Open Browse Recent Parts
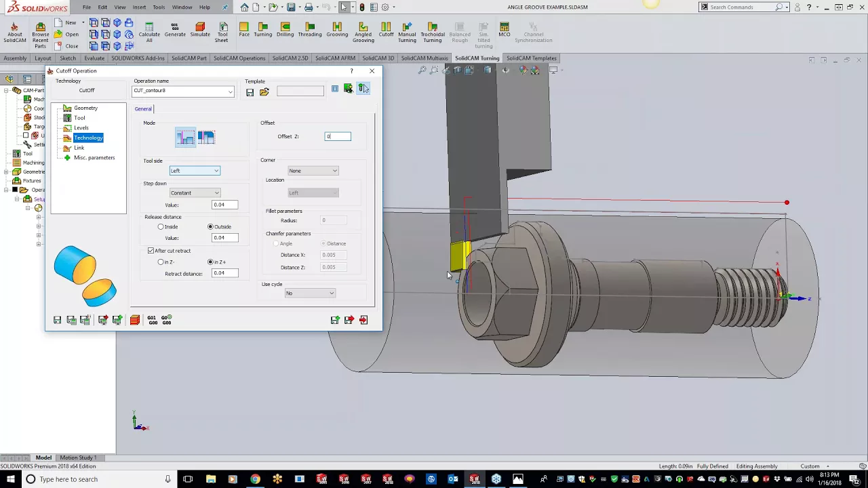 tap(40, 35)
